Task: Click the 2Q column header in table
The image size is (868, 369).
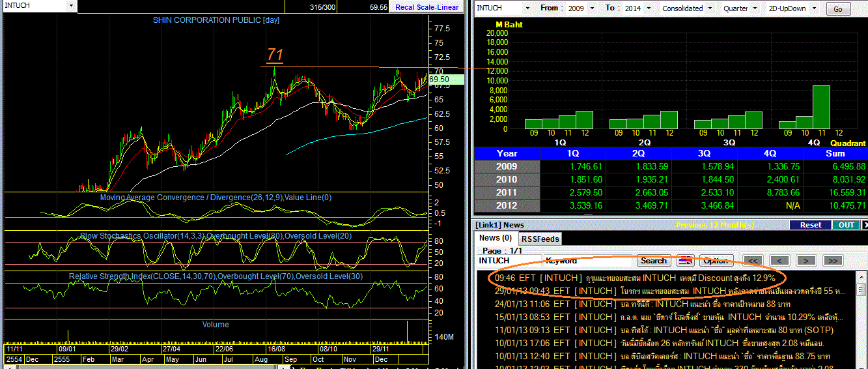Action: [639, 153]
